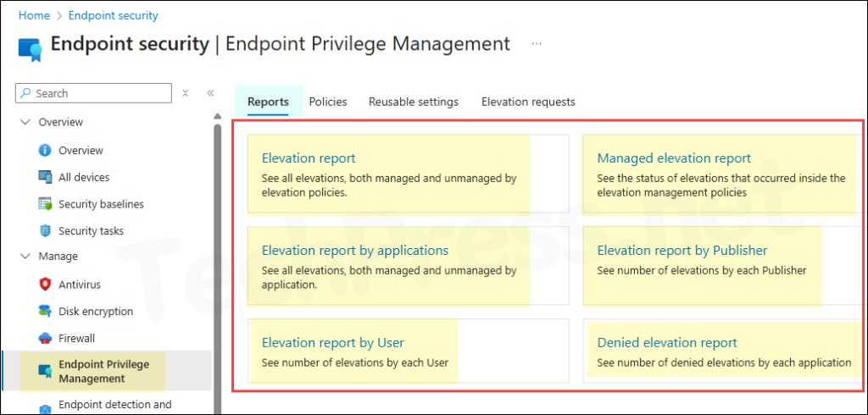Open the Elevation requests tab

coord(528,102)
